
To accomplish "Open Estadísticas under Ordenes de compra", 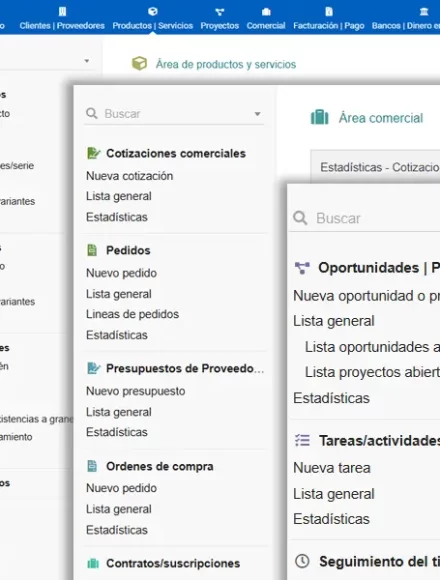I will [117, 530].
